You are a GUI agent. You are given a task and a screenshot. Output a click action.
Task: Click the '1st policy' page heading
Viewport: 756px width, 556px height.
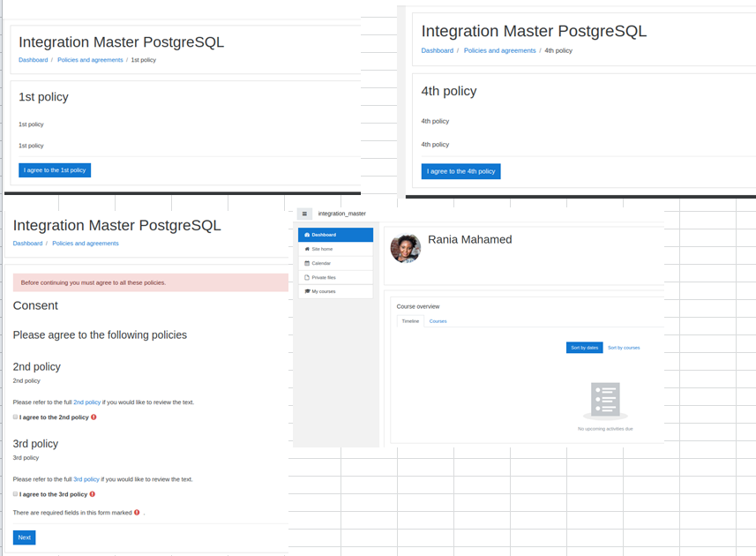43,97
